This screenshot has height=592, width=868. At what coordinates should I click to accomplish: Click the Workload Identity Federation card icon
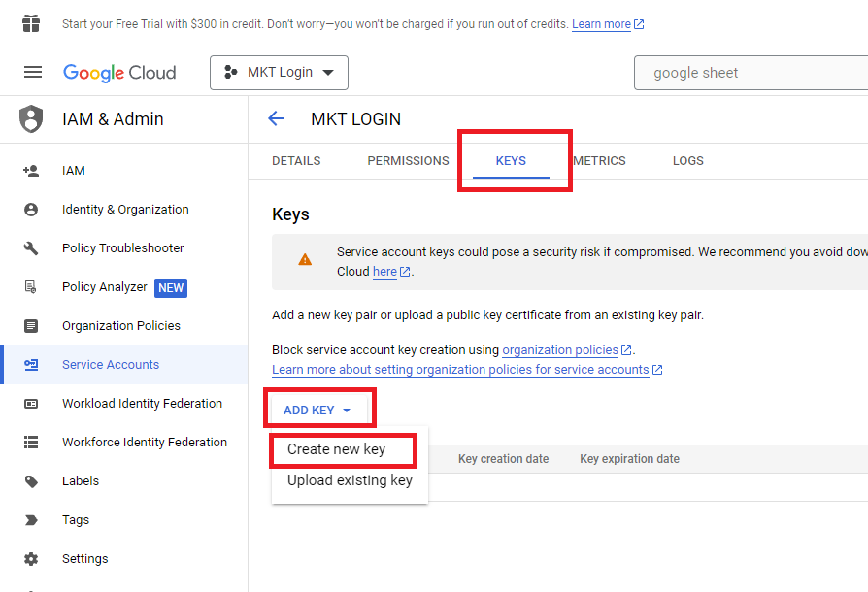pos(31,404)
